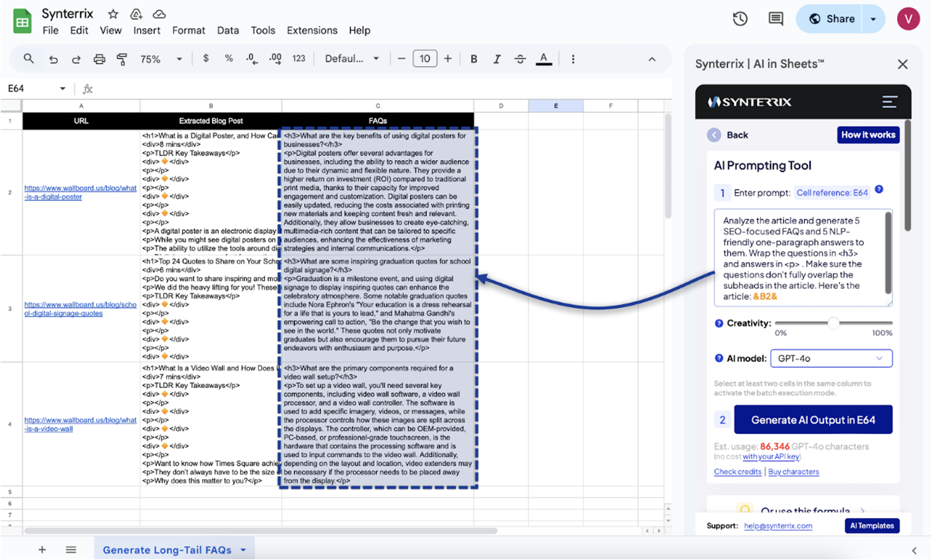931x560 pixels.
Task: Open the Check credits link
Action: 737,472
